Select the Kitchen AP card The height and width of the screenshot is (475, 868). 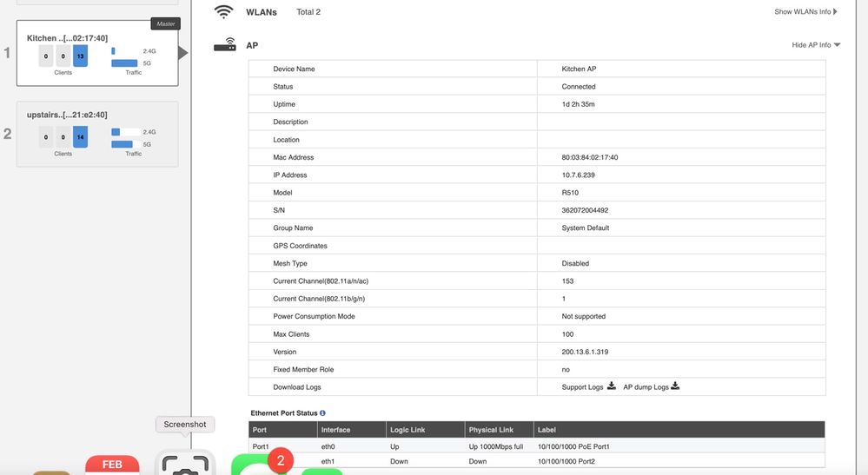(x=96, y=53)
